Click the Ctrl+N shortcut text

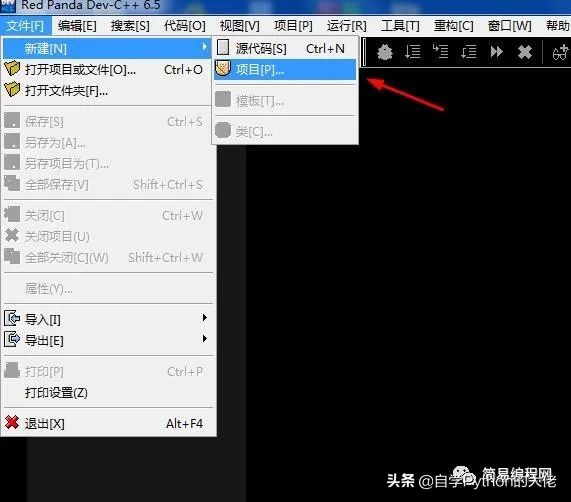coord(325,48)
